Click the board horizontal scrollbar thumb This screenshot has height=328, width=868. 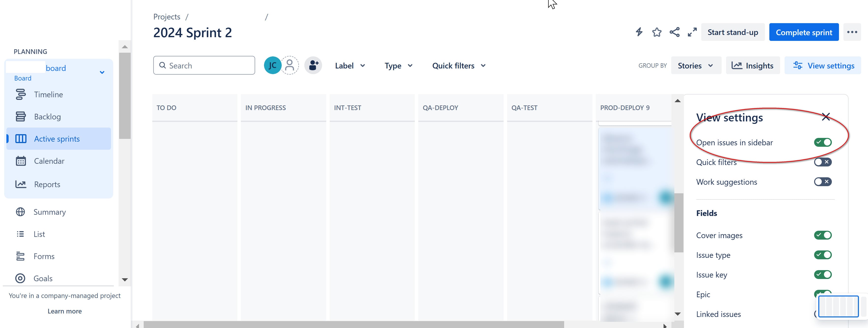coord(354,325)
